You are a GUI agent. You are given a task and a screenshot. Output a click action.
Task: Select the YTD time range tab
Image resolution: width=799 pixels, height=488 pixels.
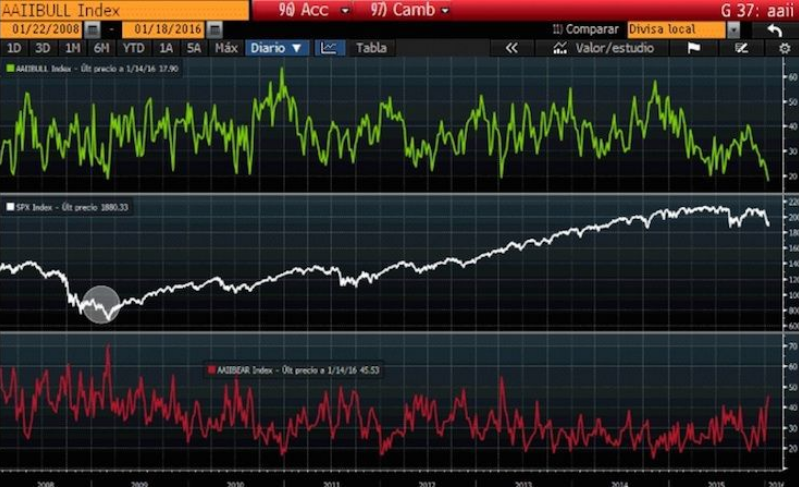tap(132, 47)
